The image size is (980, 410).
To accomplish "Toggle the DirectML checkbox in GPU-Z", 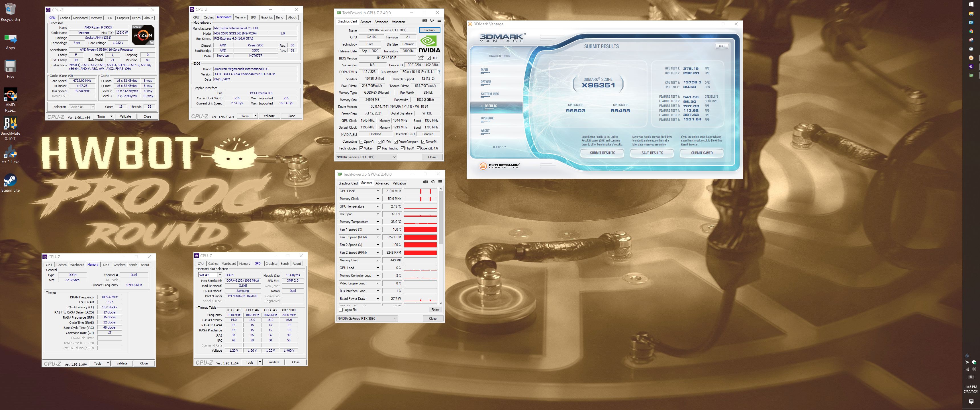I will click(x=423, y=142).
